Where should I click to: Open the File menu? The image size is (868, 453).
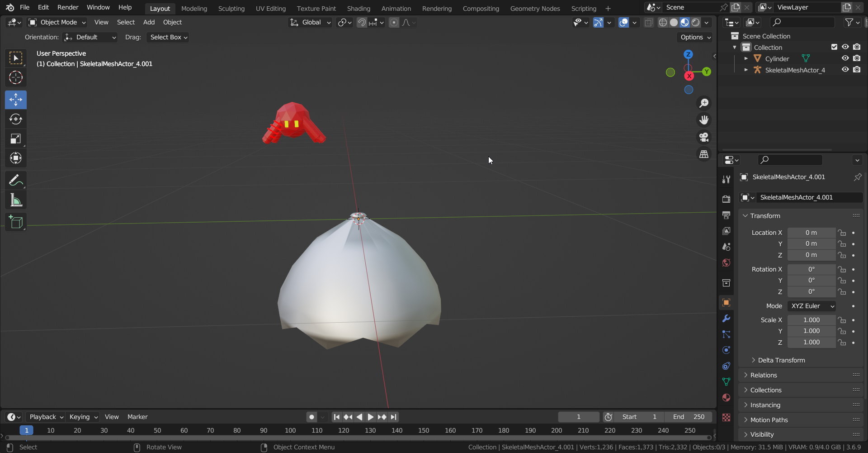[x=25, y=7]
